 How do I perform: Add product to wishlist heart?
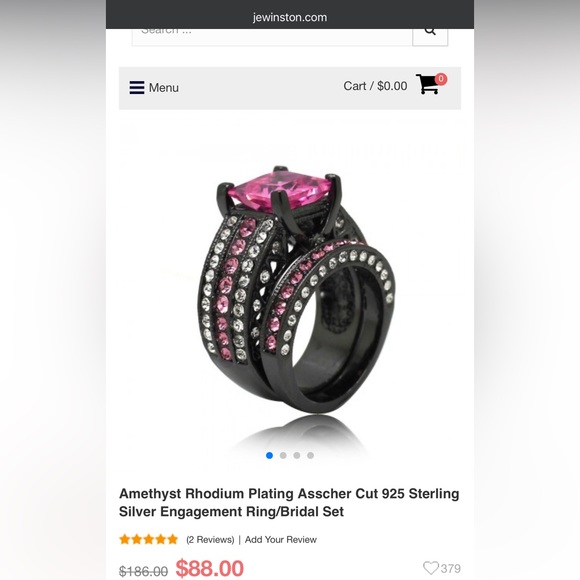pos(431,568)
